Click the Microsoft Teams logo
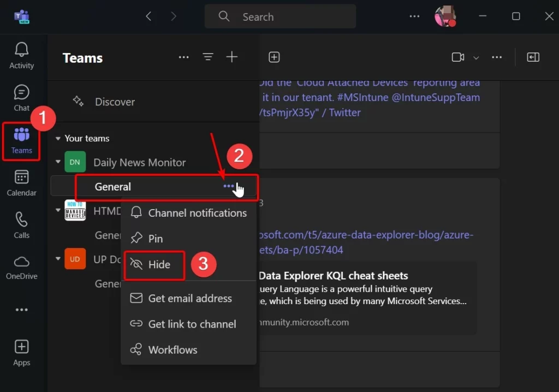559x392 pixels. (x=22, y=16)
